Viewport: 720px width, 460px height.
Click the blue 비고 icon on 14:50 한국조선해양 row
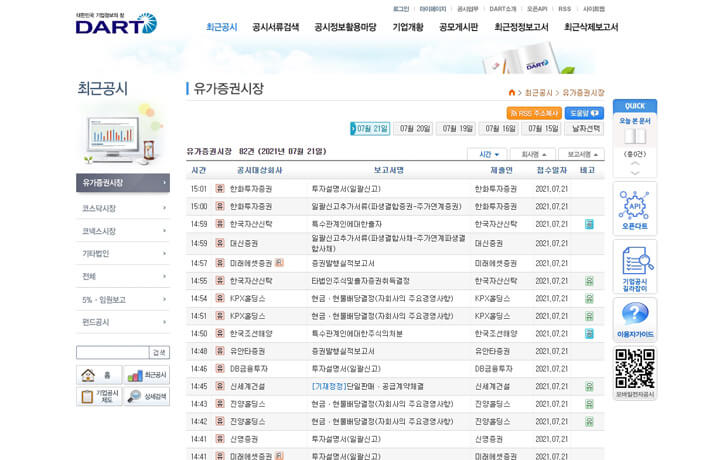589,334
